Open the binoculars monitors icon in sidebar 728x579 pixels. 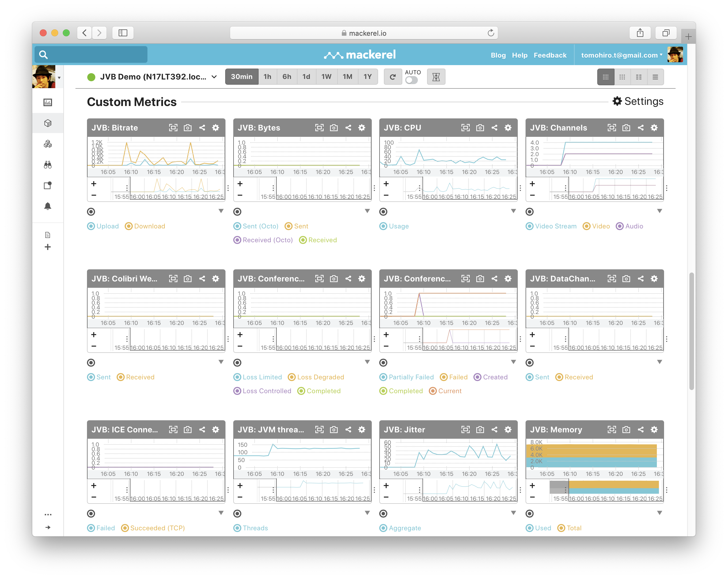coord(48,165)
